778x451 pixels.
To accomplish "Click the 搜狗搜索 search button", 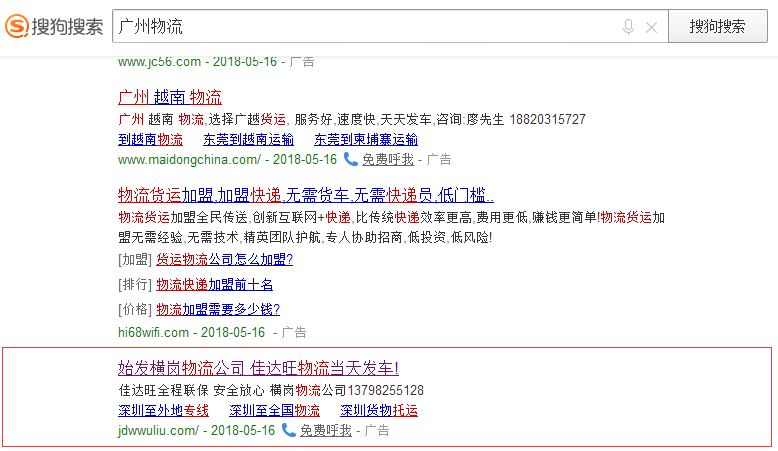I will click(717, 26).
